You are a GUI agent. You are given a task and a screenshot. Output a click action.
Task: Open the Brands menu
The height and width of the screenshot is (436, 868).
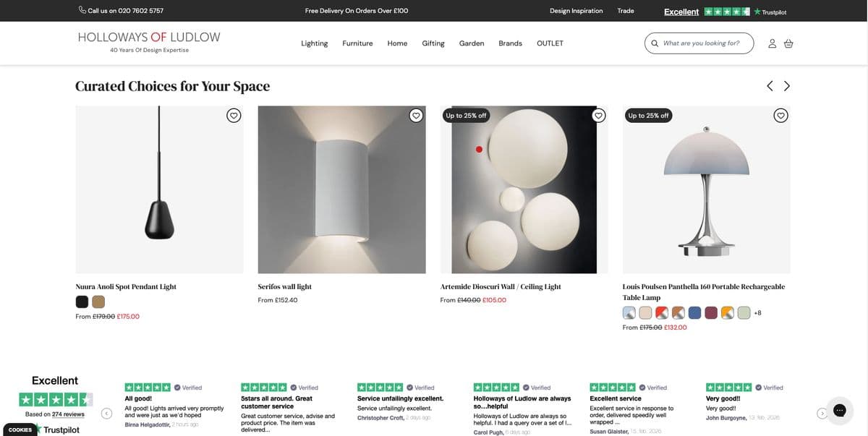pyautogui.click(x=510, y=43)
